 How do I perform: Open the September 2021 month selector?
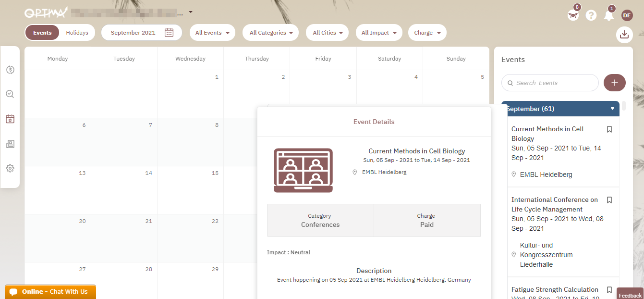pos(142,33)
